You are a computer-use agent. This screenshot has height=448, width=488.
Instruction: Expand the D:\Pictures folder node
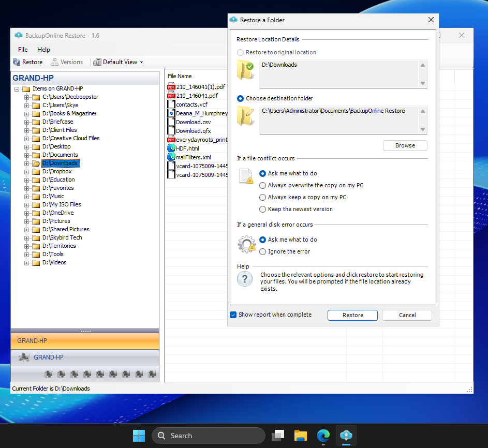coord(27,221)
